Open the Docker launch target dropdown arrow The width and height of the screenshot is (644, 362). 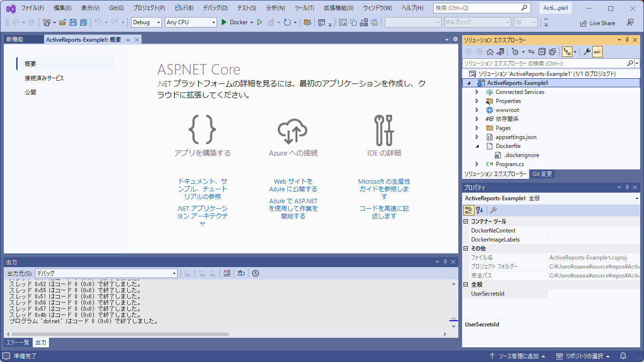[x=252, y=22]
